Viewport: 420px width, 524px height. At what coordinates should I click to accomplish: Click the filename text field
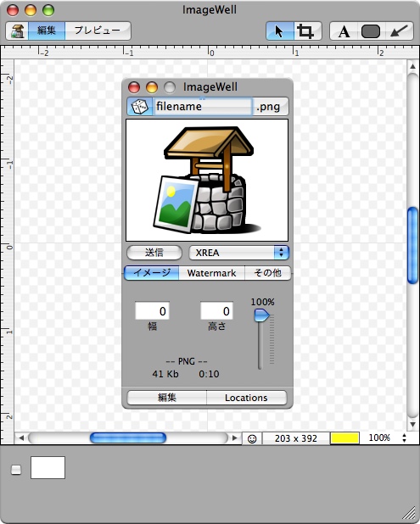[x=203, y=107]
